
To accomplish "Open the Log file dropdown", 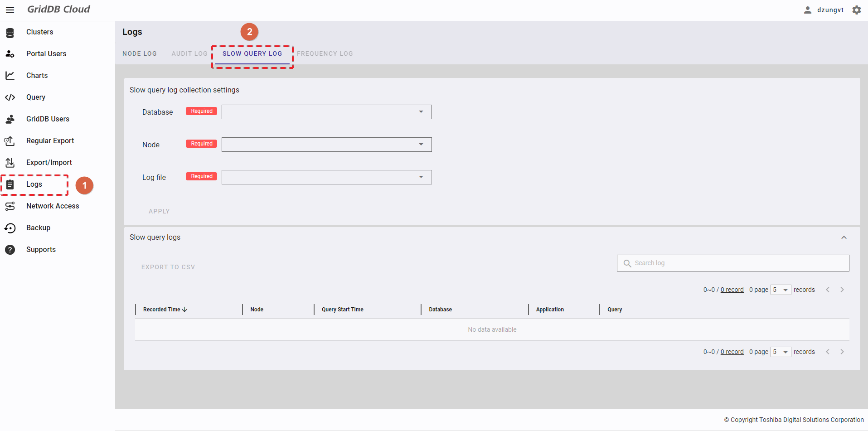I will tap(326, 177).
